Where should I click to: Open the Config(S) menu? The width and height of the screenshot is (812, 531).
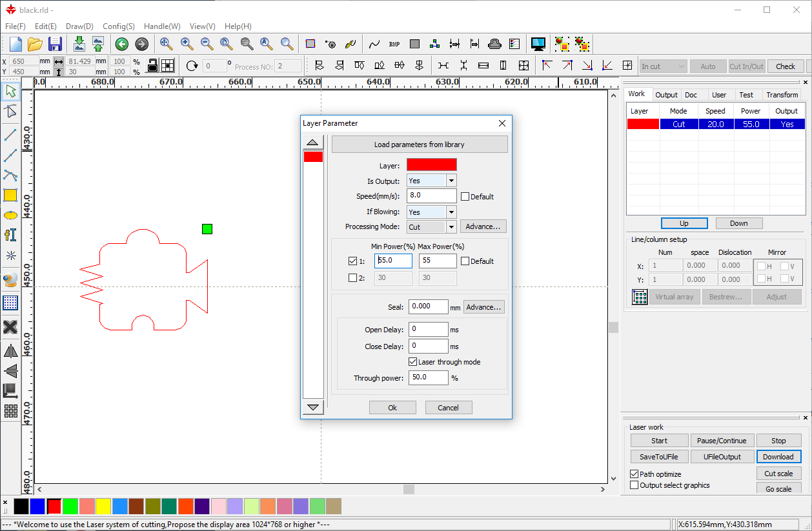[119, 26]
